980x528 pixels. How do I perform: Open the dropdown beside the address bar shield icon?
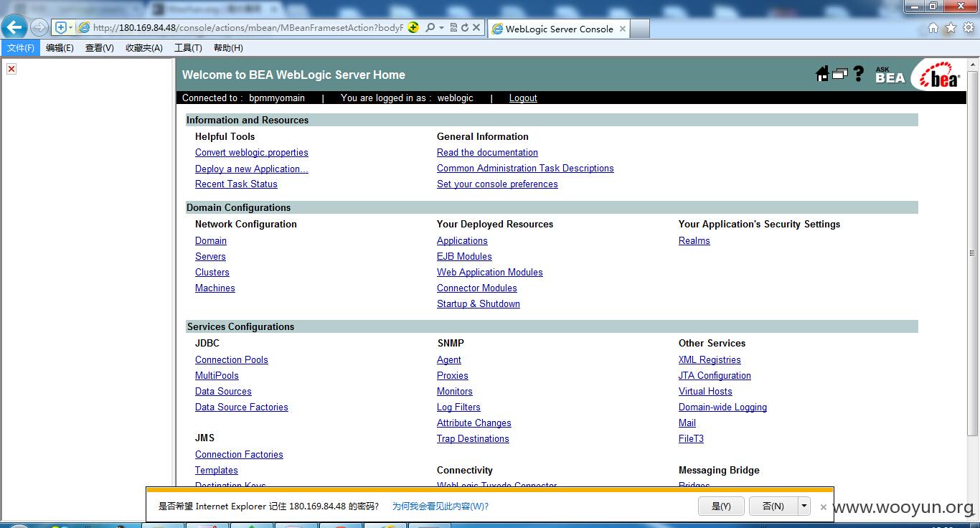coord(71,28)
